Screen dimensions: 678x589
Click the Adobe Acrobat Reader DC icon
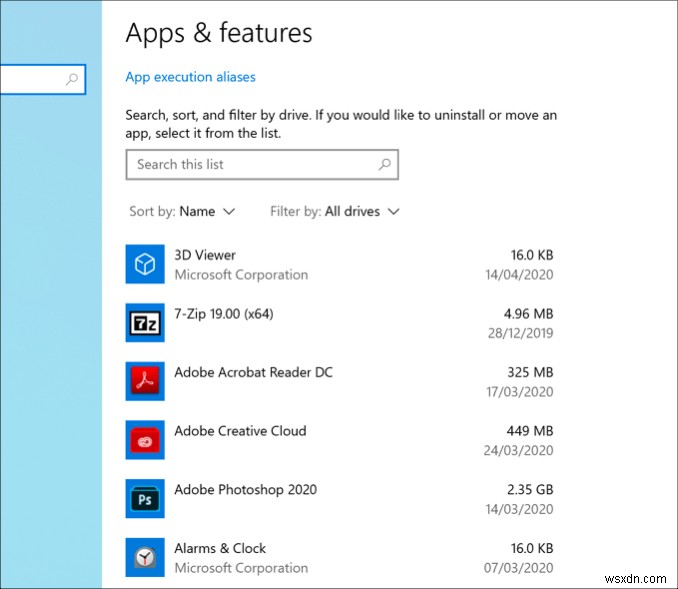click(145, 381)
